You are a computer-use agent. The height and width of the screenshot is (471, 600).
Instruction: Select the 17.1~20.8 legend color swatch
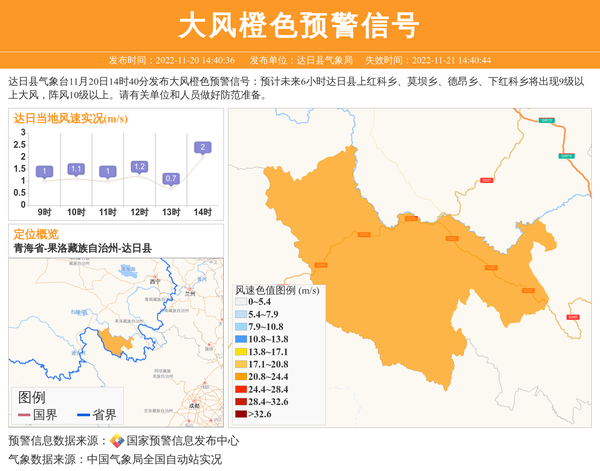pos(240,365)
